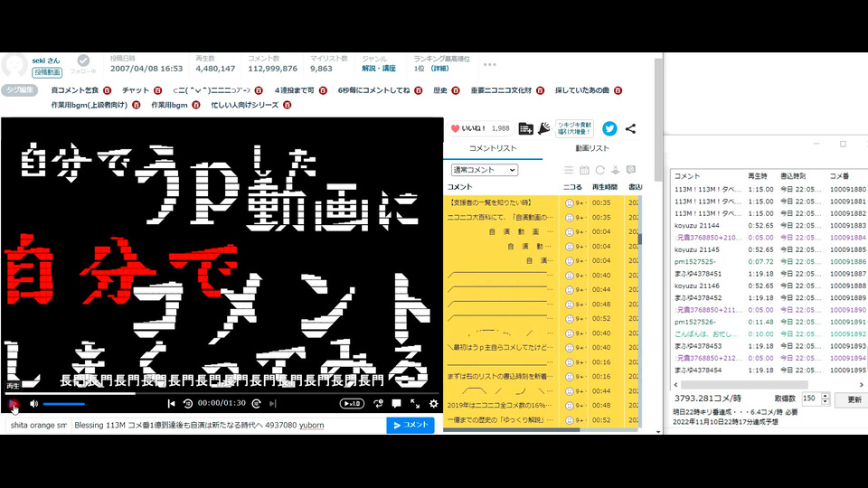Open uploader seki さん profile link
Screen dimensions: 868x488
46,61
